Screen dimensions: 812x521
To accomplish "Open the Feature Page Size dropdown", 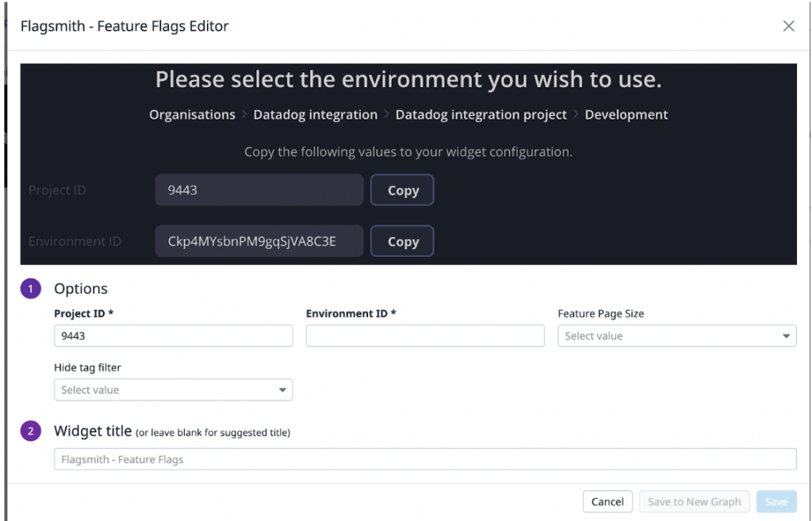I will [676, 336].
